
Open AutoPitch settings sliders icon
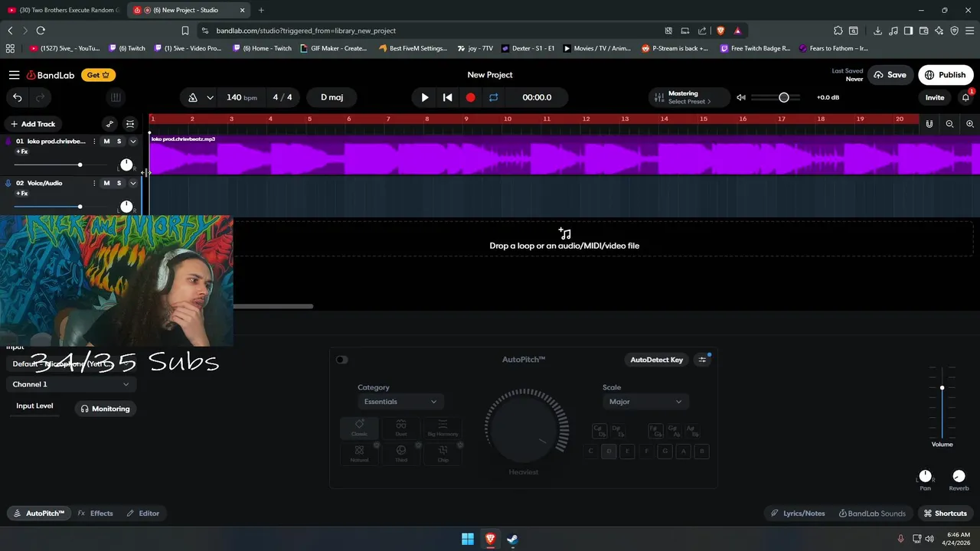point(702,360)
